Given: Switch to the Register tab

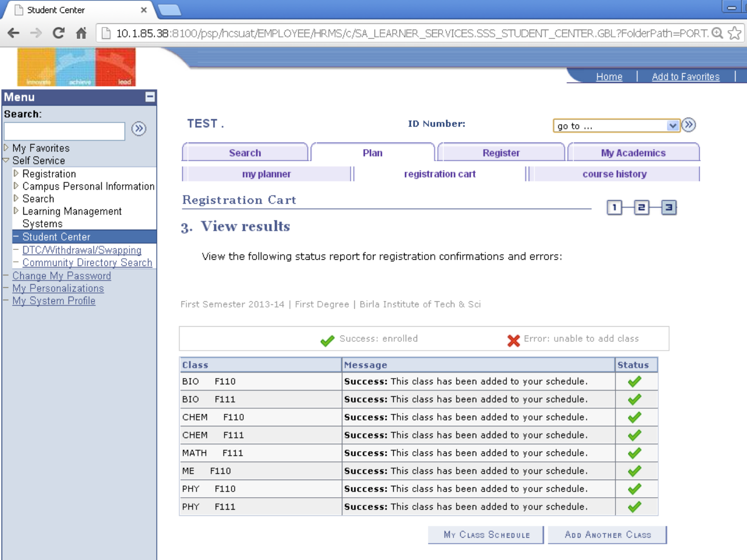Looking at the screenshot, I should (501, 153).
